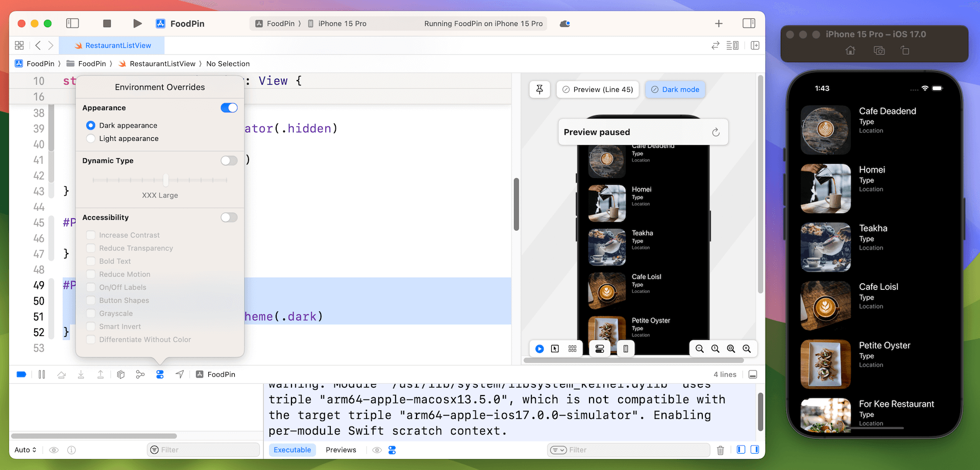Screen dimensions: 980x470
Task: Enable the Dynamic Type switch
Action: [x=229, y=161]
